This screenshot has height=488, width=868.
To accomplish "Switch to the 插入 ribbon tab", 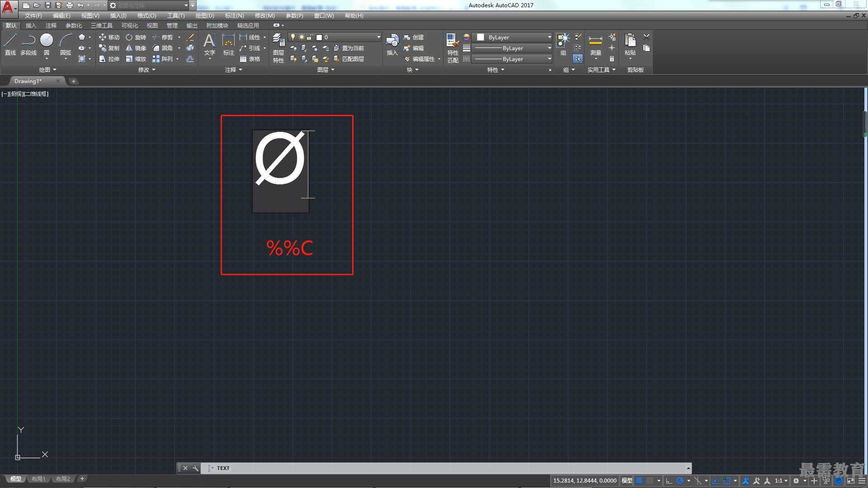I will tap(31, 26).
